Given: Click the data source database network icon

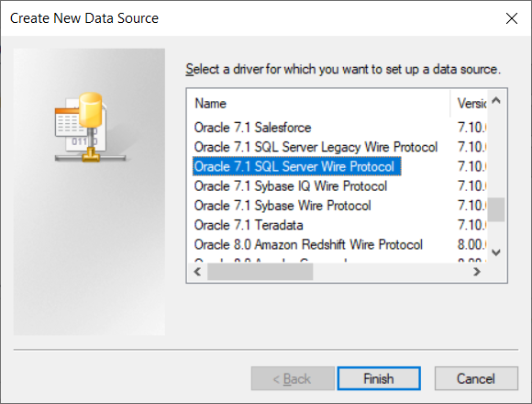Looking at the screenshot, I should tap(90, 127).
